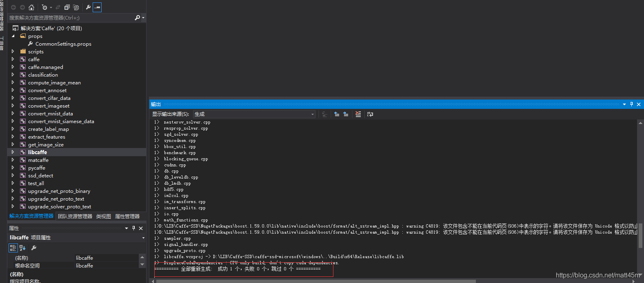Screen dimensions: 644x283
Task: Open the search options dropdown arrow
Action: pyautogui.click(x=143, y=18)
